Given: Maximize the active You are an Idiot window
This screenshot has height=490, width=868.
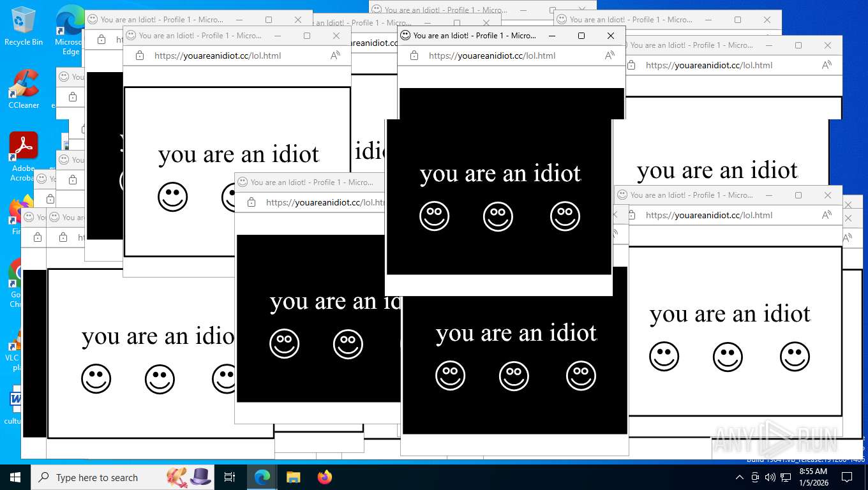Looking at the screenshot, I should pos(581,36).
